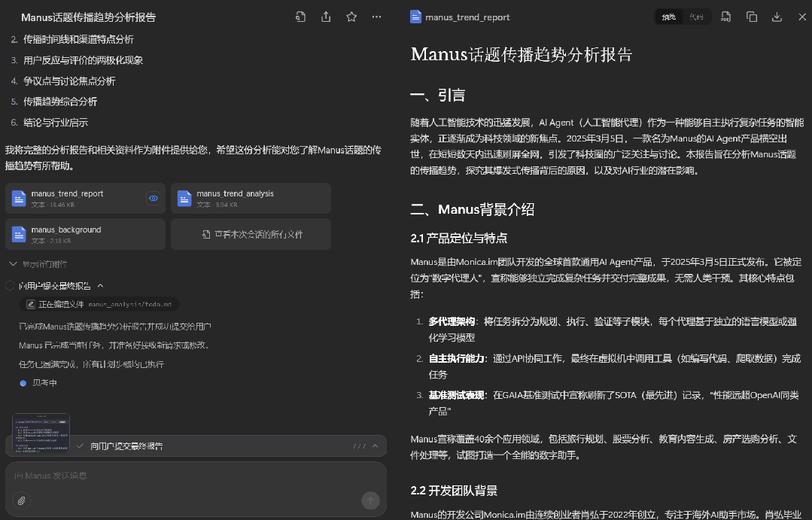
Task: Toggle the eye preview on manus_trend_report card
Action: coord(154,199)
